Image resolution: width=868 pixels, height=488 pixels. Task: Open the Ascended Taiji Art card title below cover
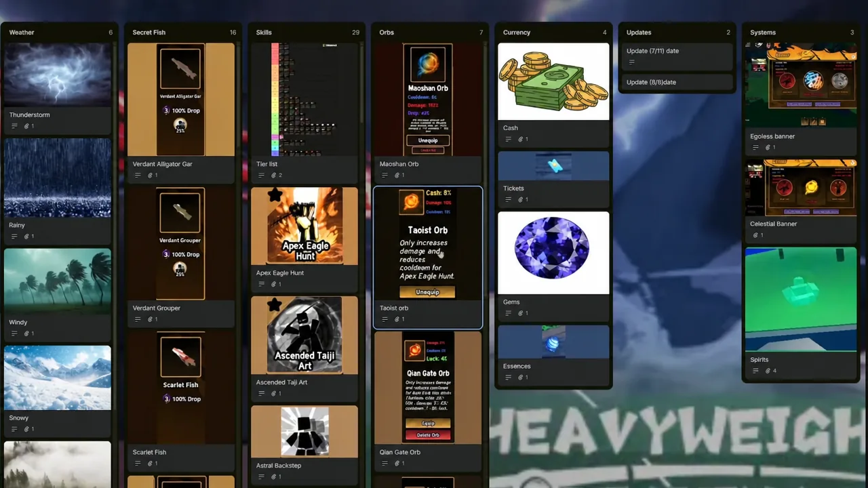[x=281, y=382]
